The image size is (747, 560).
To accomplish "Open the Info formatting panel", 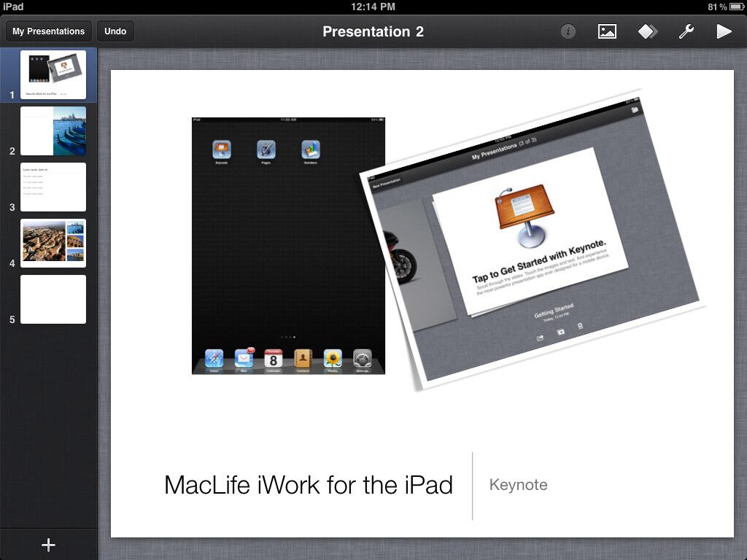I will (568, 31).
